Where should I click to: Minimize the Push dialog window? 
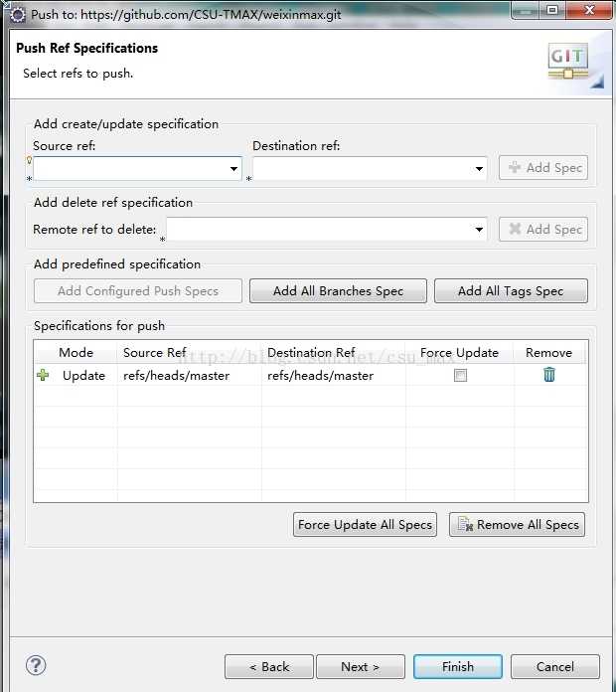pyautogui.click(x=526, y=10)
